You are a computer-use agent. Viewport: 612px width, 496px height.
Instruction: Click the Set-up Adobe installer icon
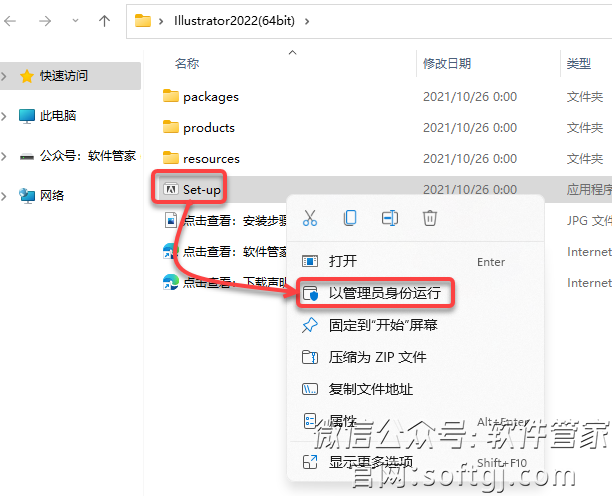coord(171,189)
